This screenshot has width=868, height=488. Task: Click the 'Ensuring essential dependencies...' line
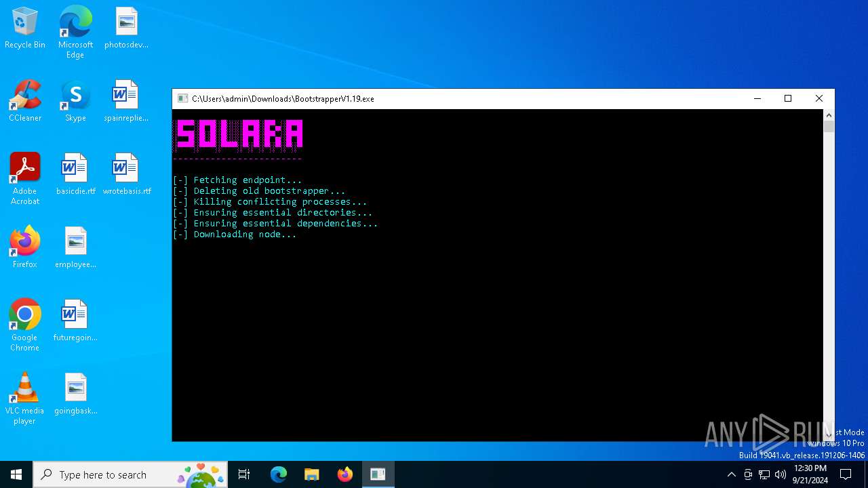275,224
